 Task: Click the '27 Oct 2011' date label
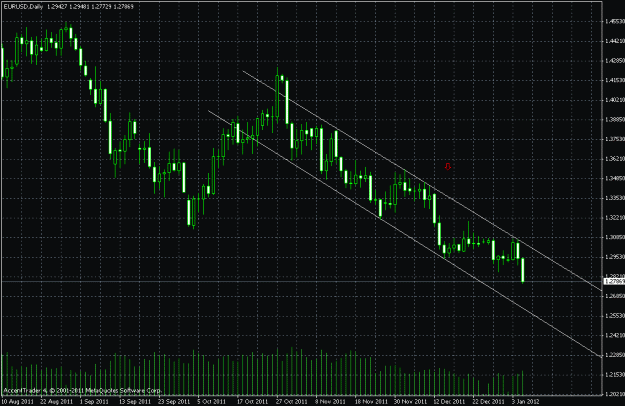point(292,401)
